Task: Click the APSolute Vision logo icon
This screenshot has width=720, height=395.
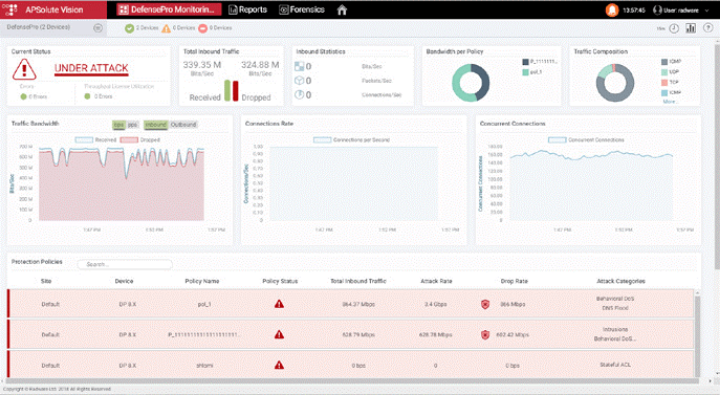Action: click(x=11, y=9)
